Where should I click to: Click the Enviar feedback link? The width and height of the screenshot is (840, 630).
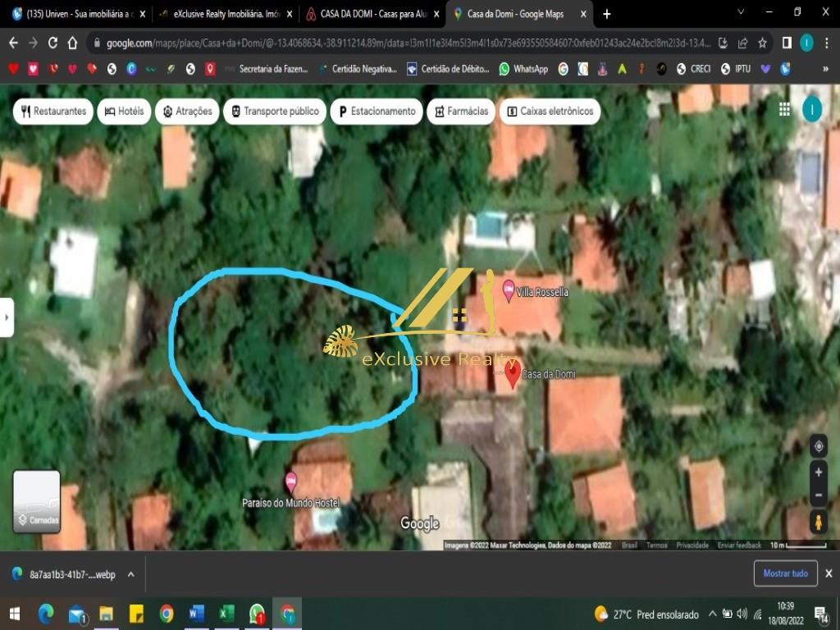pyautogui.click(x=739, y=546)
